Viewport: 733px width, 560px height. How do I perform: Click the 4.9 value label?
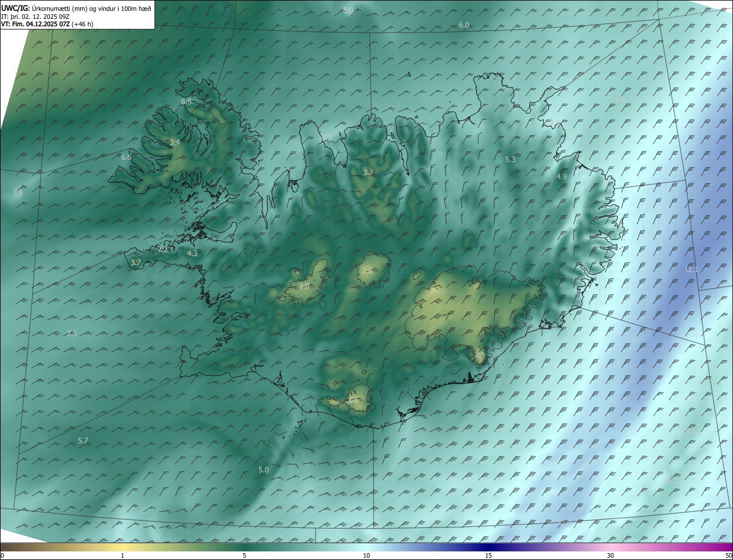click(561, 177)
